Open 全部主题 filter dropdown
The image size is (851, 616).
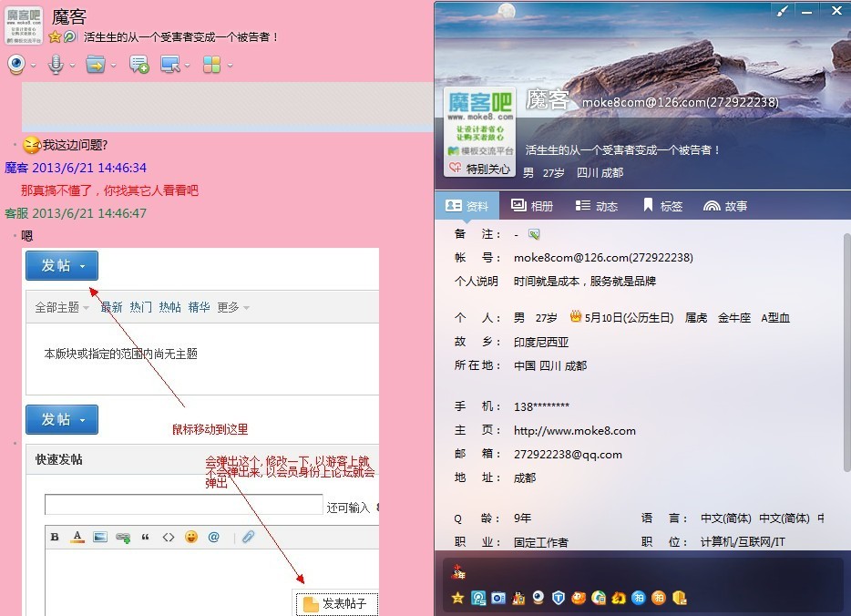(62, 307)
